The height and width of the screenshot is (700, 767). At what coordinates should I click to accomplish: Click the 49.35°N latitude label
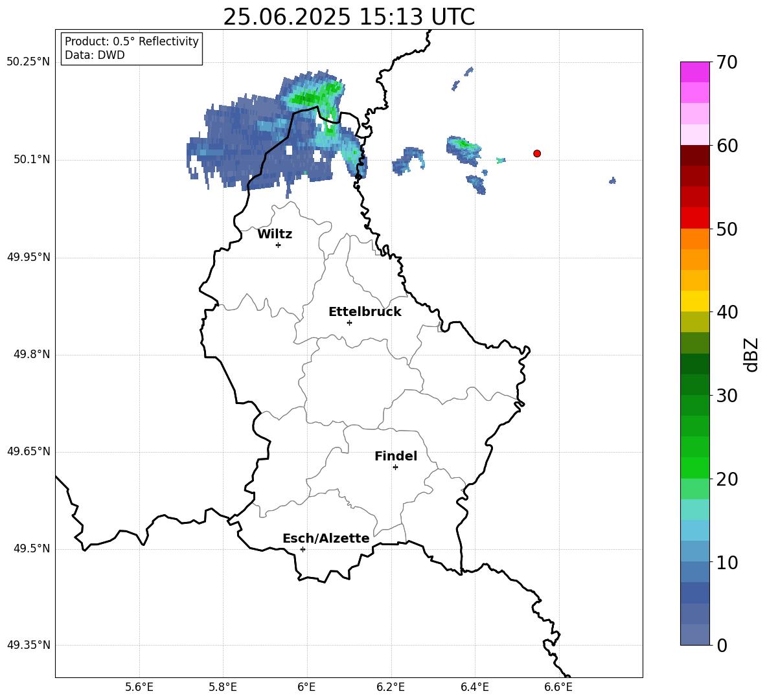(x=29, y=645)
